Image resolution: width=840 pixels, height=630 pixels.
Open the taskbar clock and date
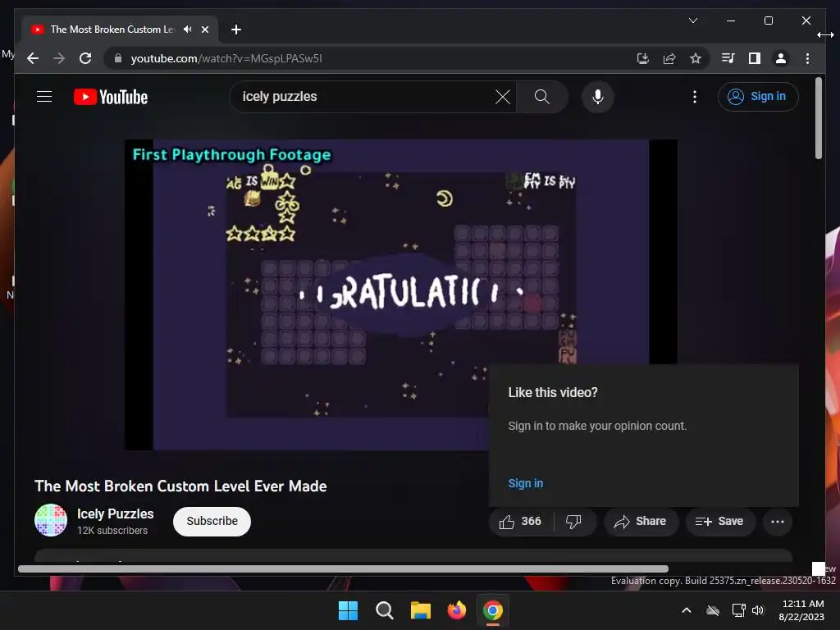(x=801, y=610)
